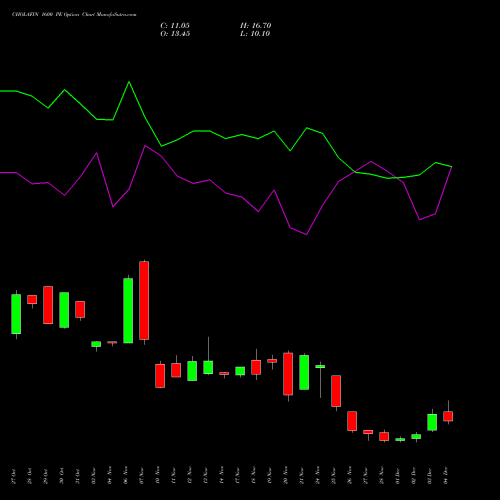Screen dimensions: 500x500
Task: Click the 06 Nov date label
Action: point(125,476)
